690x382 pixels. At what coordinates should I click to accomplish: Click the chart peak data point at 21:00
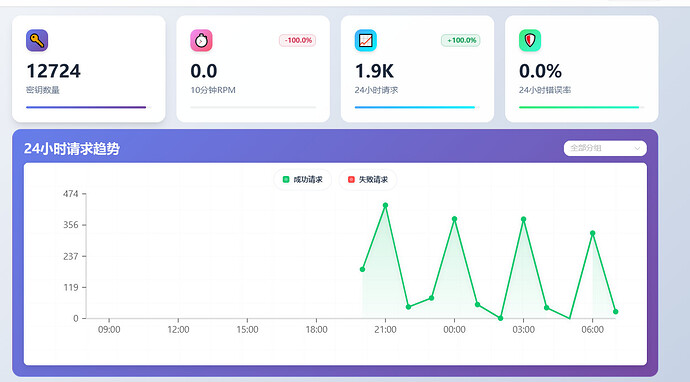coord(385,205)
